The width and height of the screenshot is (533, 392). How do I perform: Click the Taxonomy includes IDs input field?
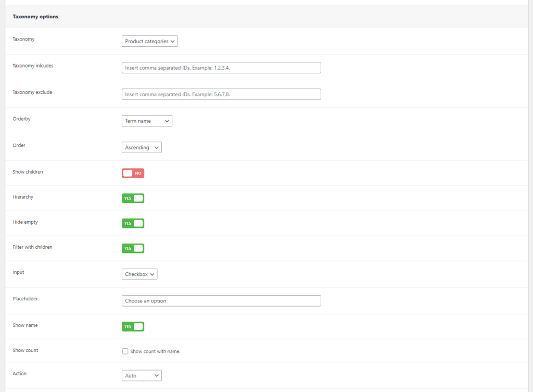221,68
